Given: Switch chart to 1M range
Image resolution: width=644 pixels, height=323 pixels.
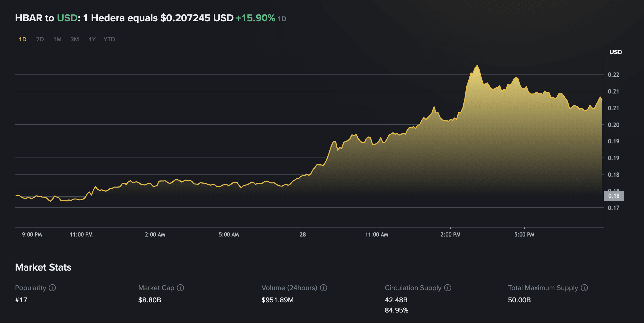Looking at the screenshot, I should 57,39.
